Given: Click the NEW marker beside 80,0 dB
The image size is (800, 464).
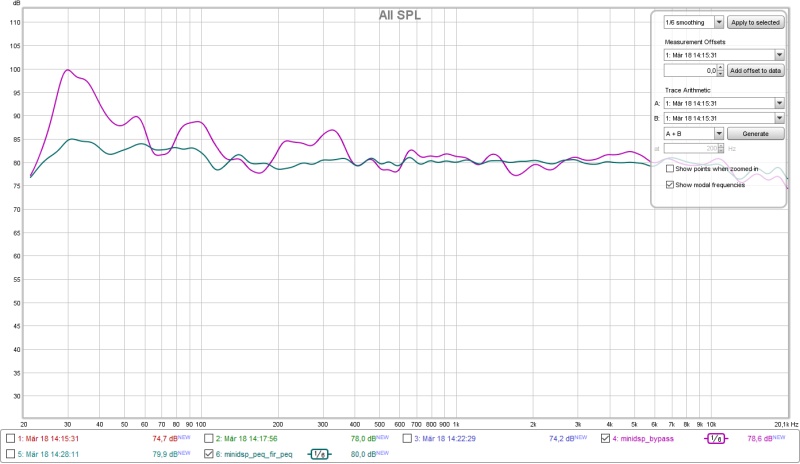Looking at the screenshot, I should 382,453.
